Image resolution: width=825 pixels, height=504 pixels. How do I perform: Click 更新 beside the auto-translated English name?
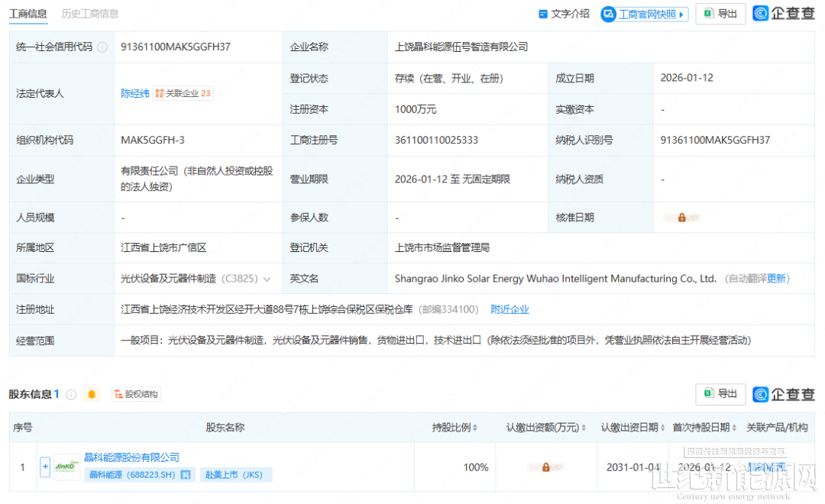tap(776, 279)
